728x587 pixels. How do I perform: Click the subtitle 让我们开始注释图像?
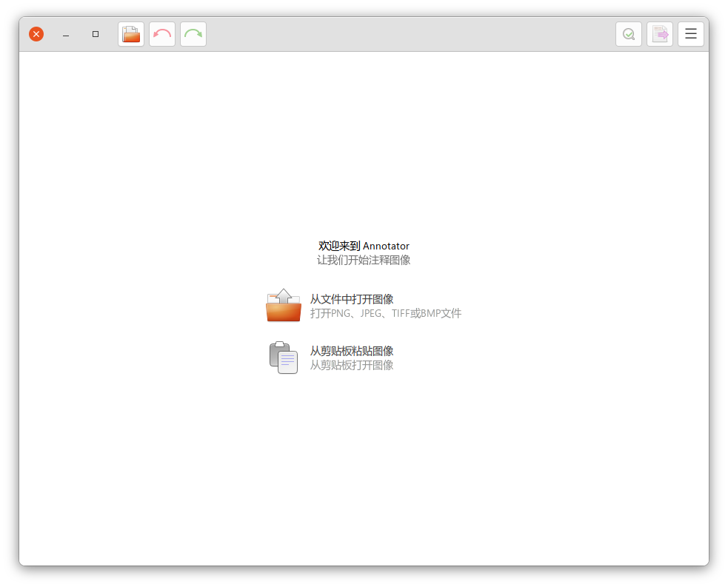364,260
